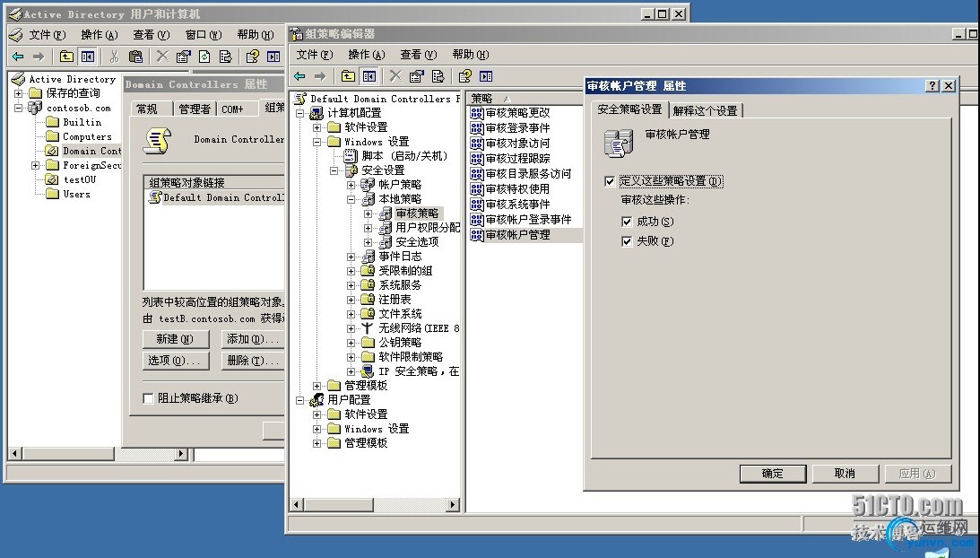Select 审核过程跟踪 policy item

(511, 158)
